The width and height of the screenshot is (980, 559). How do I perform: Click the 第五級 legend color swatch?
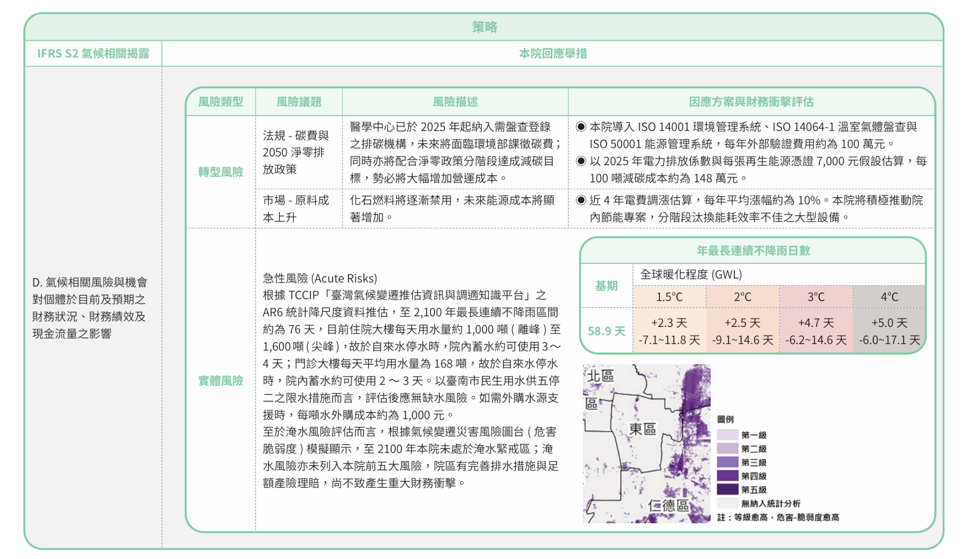click(x=727, y=490)
